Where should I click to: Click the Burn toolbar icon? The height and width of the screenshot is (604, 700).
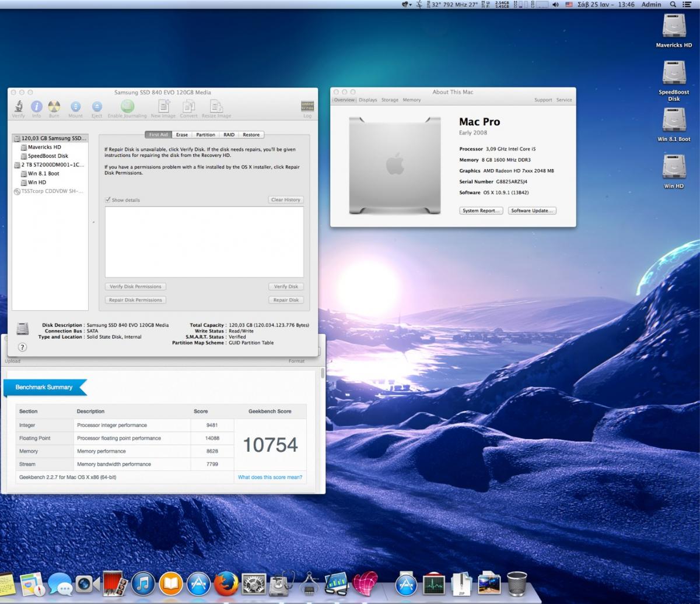pos(54,106)
